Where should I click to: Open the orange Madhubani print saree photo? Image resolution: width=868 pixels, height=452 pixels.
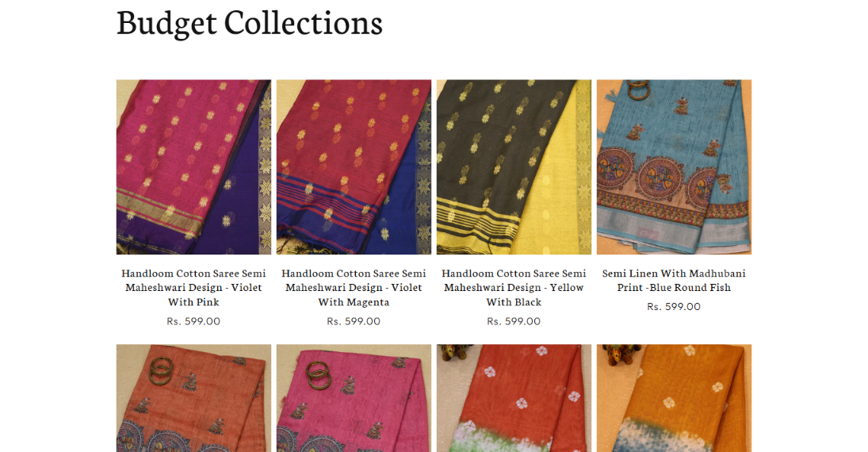tap(193, 398)
